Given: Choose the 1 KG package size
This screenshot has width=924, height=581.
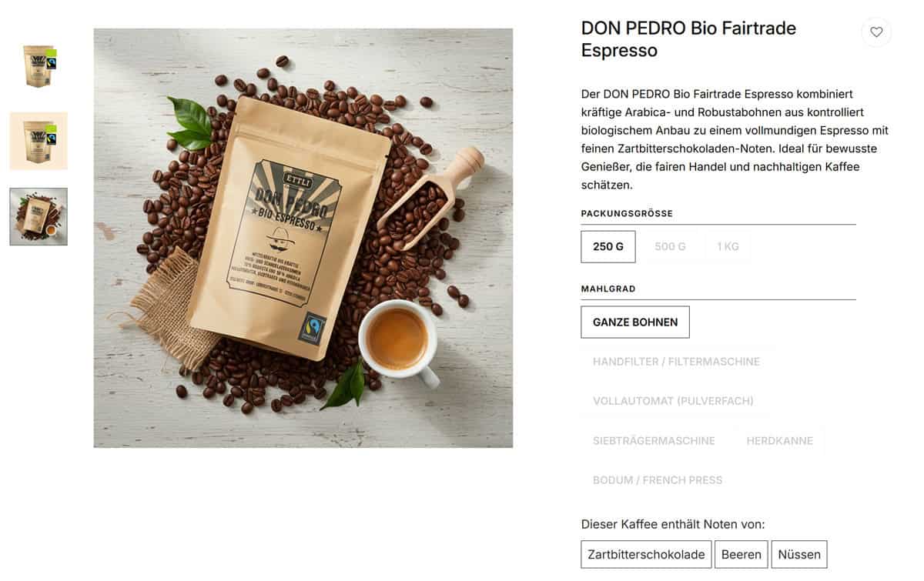Looking at the screenshot, I should click(x=728, y=247).
